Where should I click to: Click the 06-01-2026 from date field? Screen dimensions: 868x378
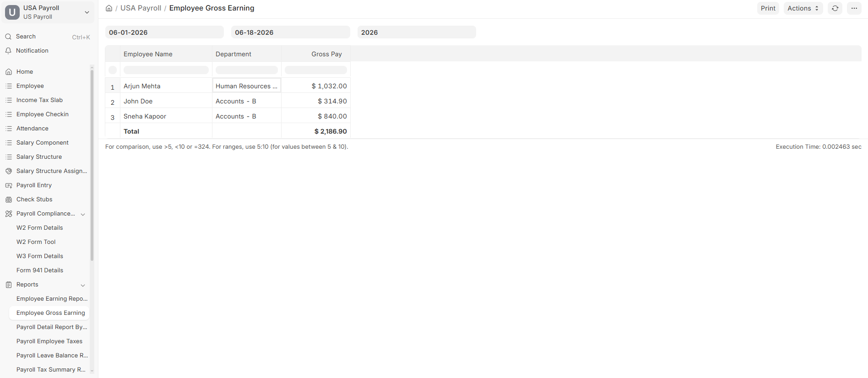point(164,32)
